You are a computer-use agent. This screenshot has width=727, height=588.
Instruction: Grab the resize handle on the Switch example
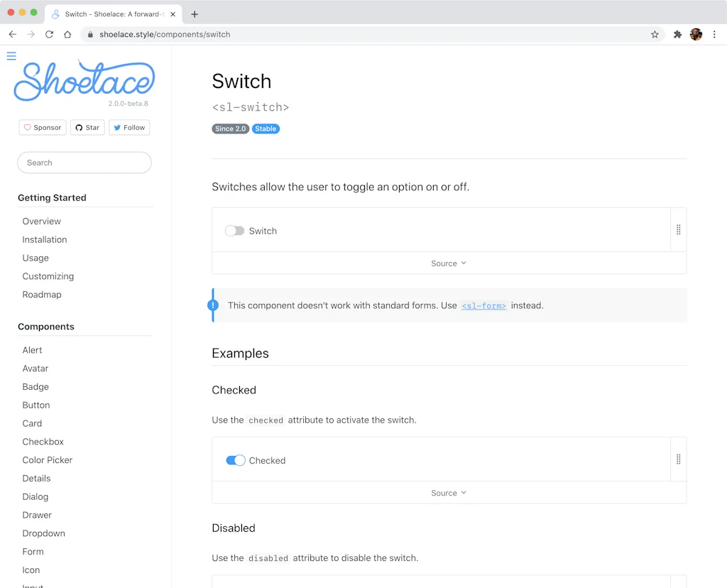tap(678, 229)
